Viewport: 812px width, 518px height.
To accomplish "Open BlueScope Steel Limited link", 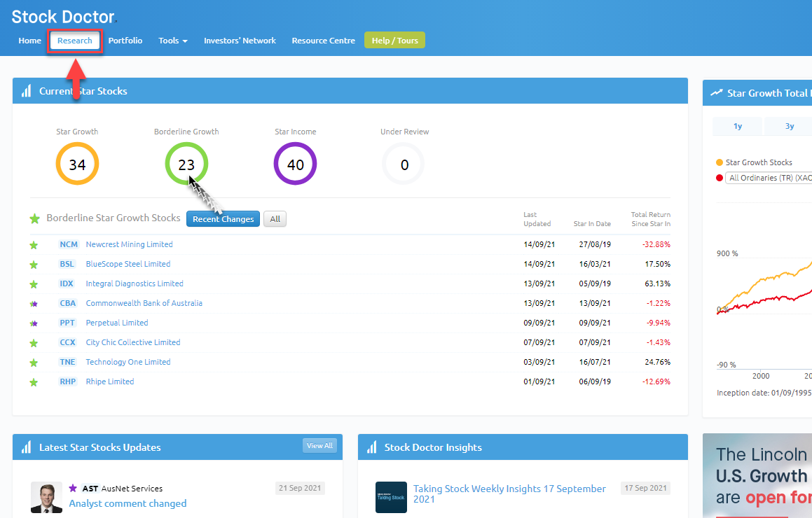I will tap(128, 264).
